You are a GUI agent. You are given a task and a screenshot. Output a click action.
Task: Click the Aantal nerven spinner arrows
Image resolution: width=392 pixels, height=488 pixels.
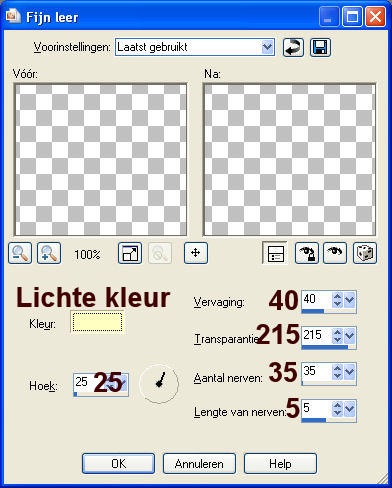tap(337, 372)
